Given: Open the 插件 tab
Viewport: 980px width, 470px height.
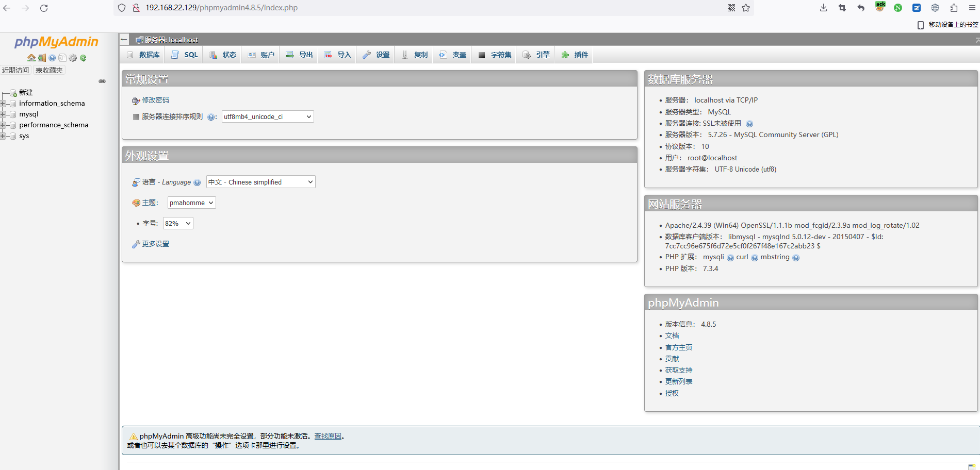Looking at the screenshot, I should click(575, 55).
